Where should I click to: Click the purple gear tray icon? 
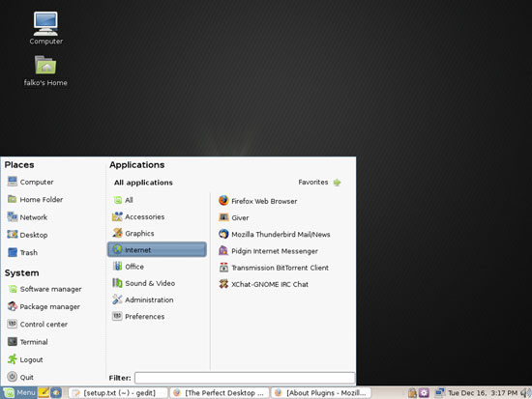[424, 392]
